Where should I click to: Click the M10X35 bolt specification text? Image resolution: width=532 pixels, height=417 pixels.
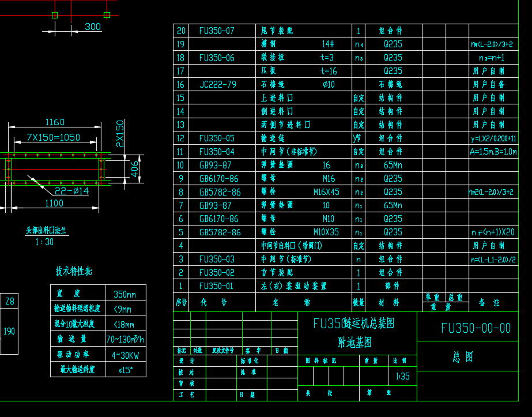326,232
